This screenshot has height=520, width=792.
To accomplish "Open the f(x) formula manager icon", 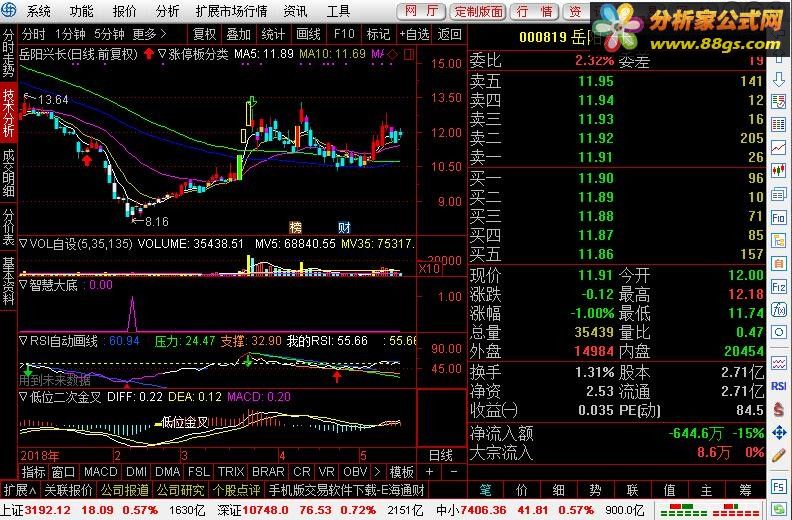I will (x=778, y=309).
